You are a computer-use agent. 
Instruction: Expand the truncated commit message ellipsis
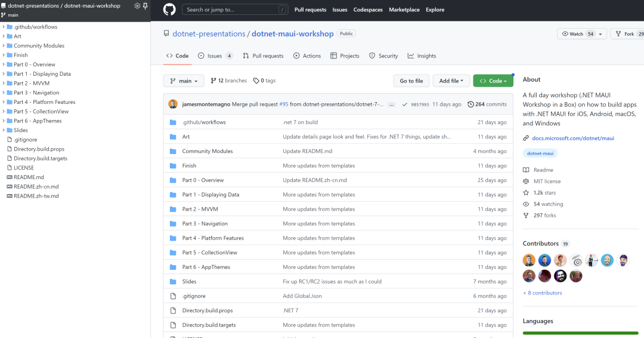coord(391,105)
